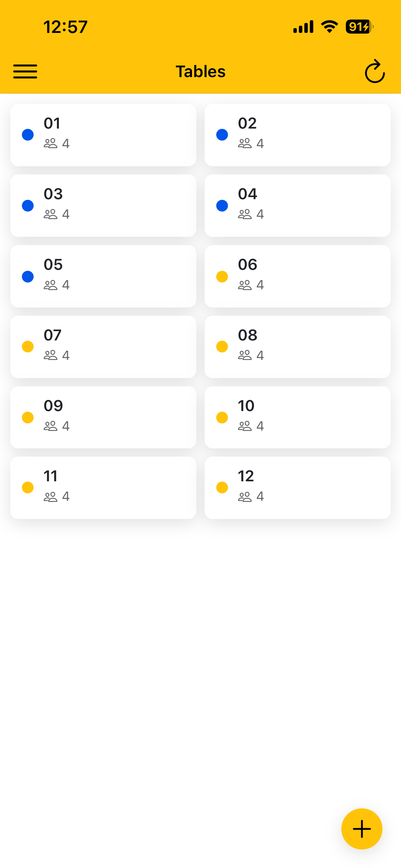
Task: Click the guests icon on table 01
Action: [50, 143]
